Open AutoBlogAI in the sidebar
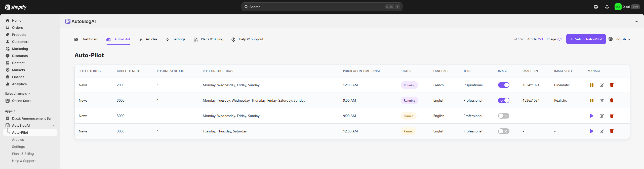644x169 pixels. [x=30, y=125]
